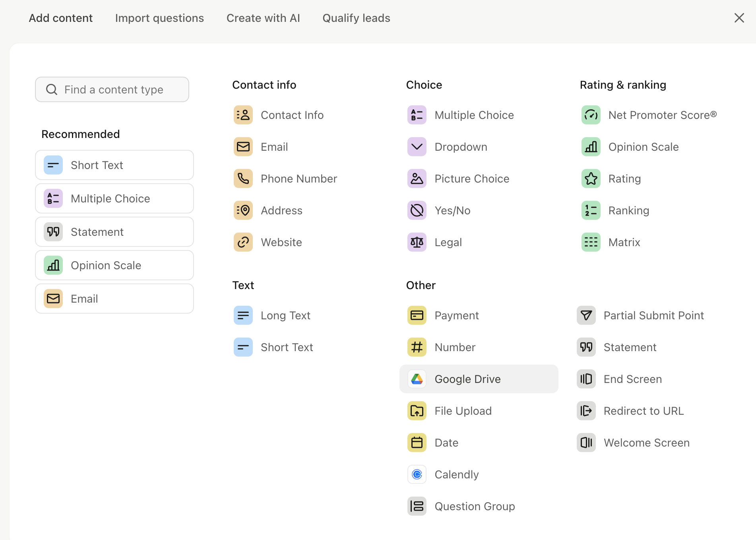Click the Yes/No icon
The height and width of the screenshot is (540, 756).
click(x=417, y=210)
